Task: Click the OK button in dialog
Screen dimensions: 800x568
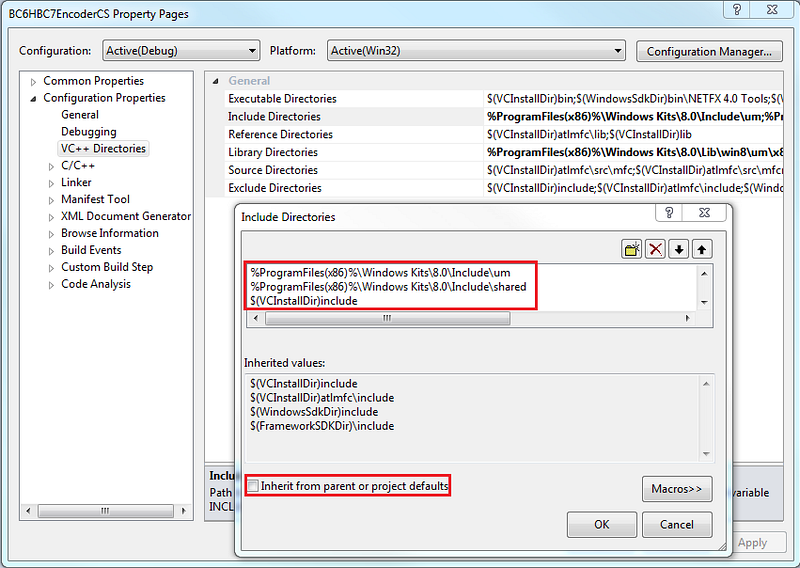Action: click(602, 525)
